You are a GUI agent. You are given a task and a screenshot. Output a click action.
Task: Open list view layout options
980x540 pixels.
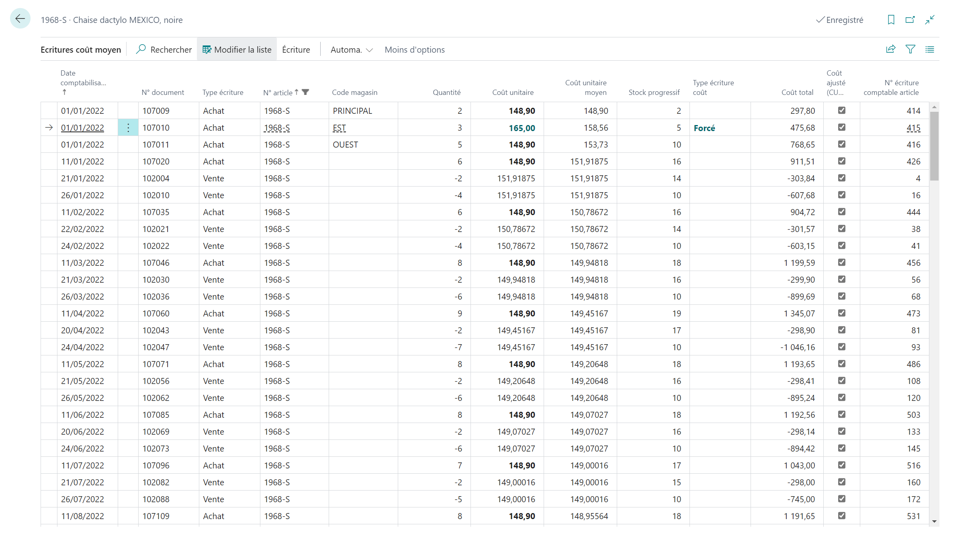(x=930, y=49)
